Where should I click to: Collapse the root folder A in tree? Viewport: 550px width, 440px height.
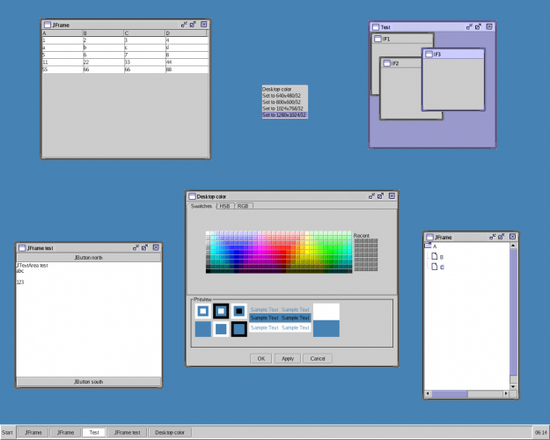pos(428,246)
